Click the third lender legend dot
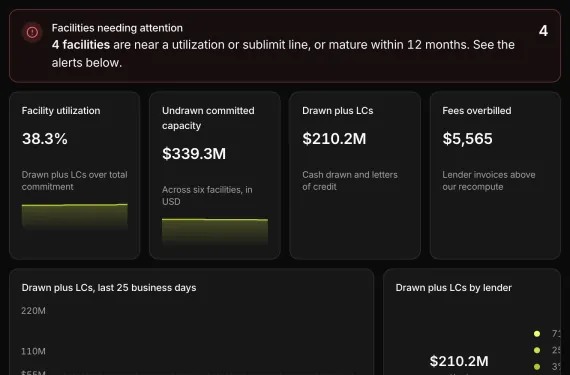 [537, 366]
